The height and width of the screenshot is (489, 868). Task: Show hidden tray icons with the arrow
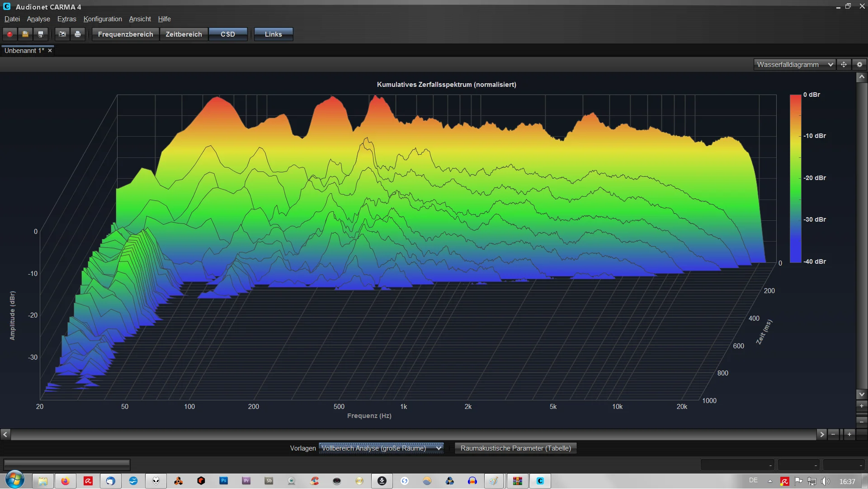pos(770,481)
